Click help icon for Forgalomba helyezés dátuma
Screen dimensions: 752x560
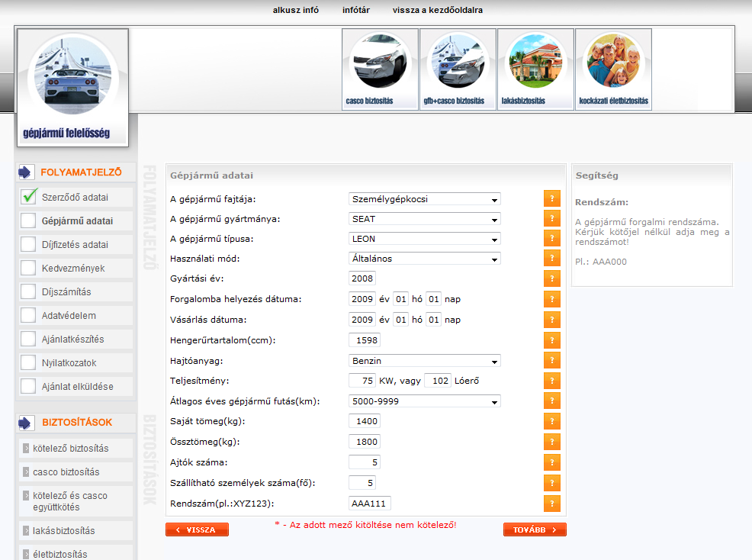(x=552, y=299)
